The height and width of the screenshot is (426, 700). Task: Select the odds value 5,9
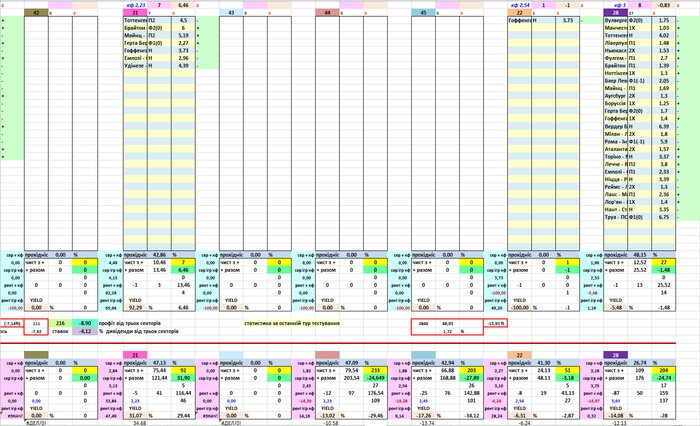664,142
